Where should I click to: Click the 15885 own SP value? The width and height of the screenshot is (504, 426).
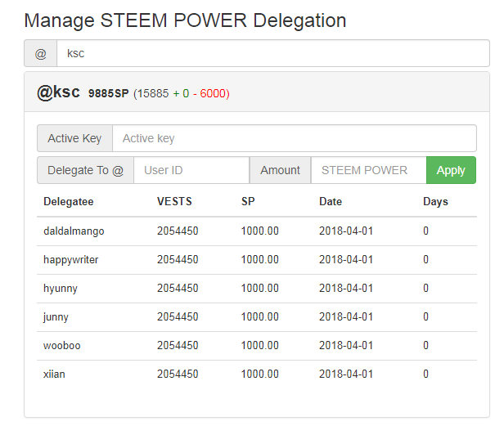pos(153,93)
